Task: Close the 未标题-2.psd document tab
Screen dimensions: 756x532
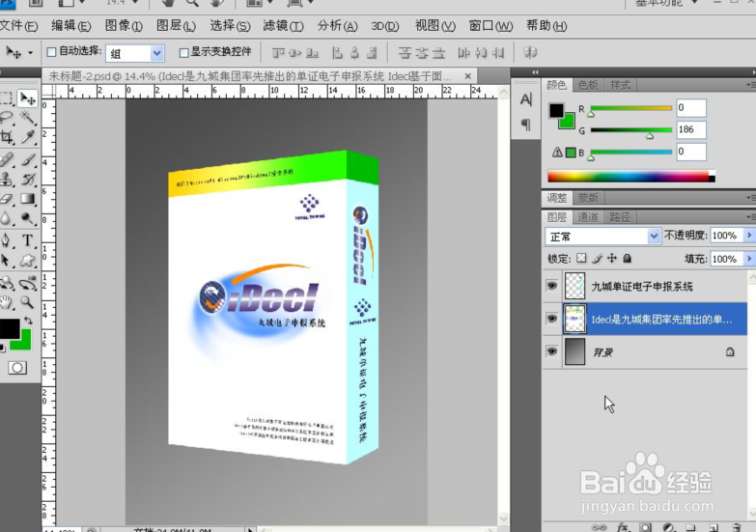Action: pyautogui.click(x=467, y=76)
